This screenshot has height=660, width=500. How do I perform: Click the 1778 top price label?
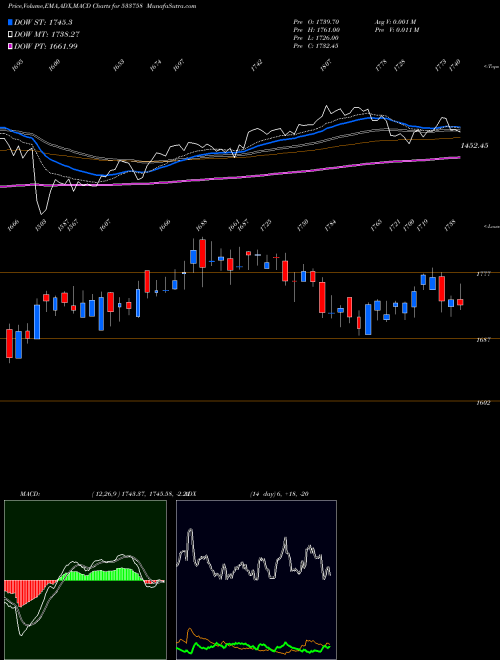[381, 65]
